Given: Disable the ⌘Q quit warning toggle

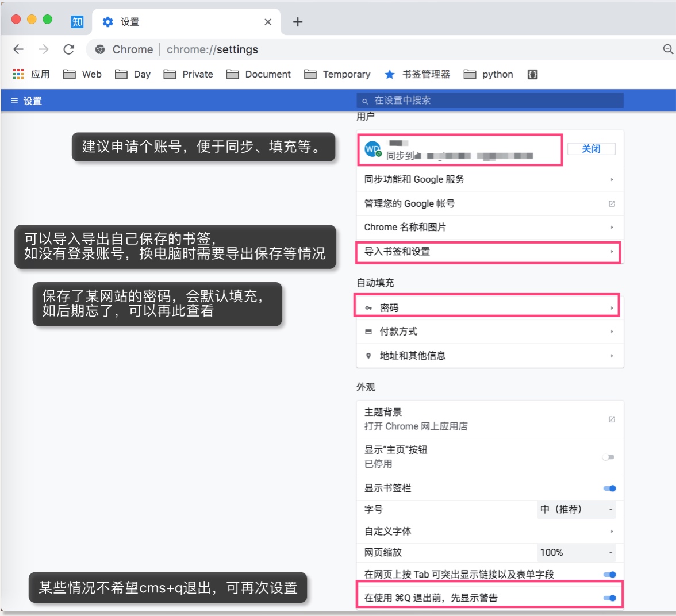Looking at the screenshot, I should coord(609,598).
